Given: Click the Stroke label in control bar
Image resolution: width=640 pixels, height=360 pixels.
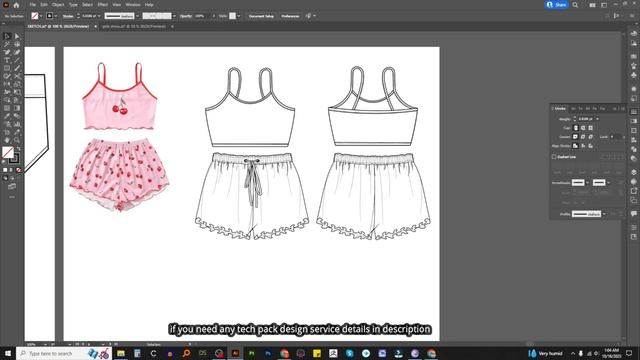Looking at the screenshot, I should pyautogui.click(x=68, y=16).
